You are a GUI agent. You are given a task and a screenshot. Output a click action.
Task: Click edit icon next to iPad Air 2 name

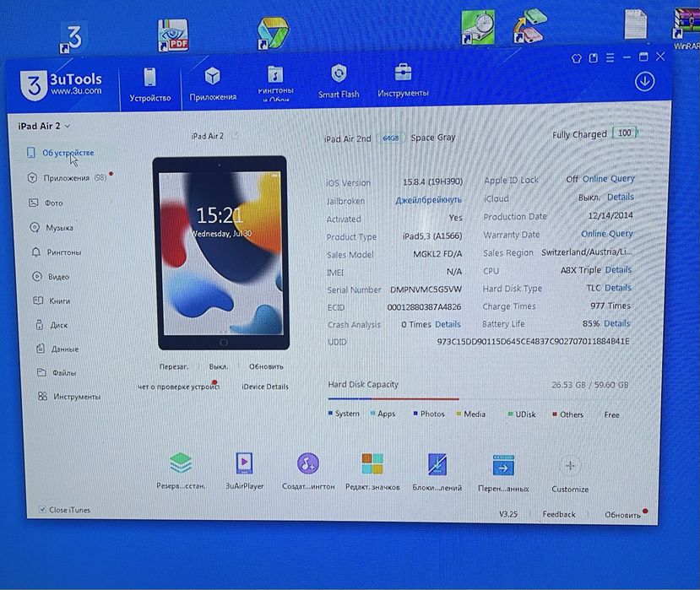point(235,136)
